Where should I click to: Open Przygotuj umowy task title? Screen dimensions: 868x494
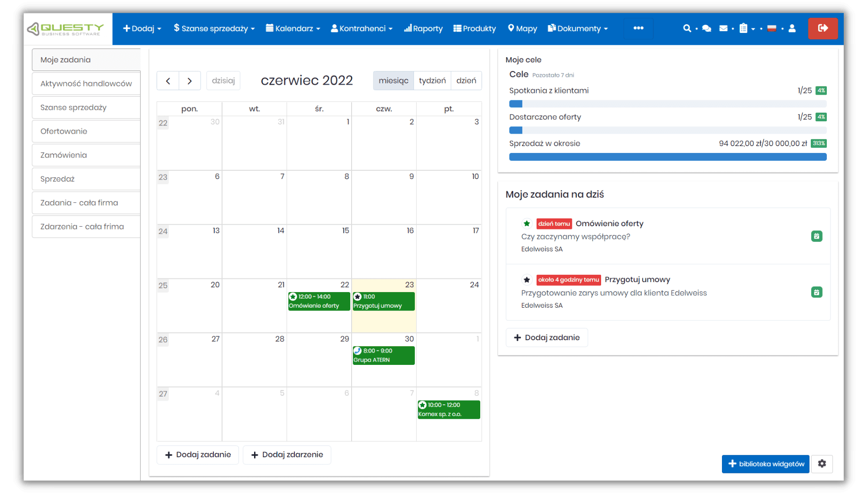(637, 280)
